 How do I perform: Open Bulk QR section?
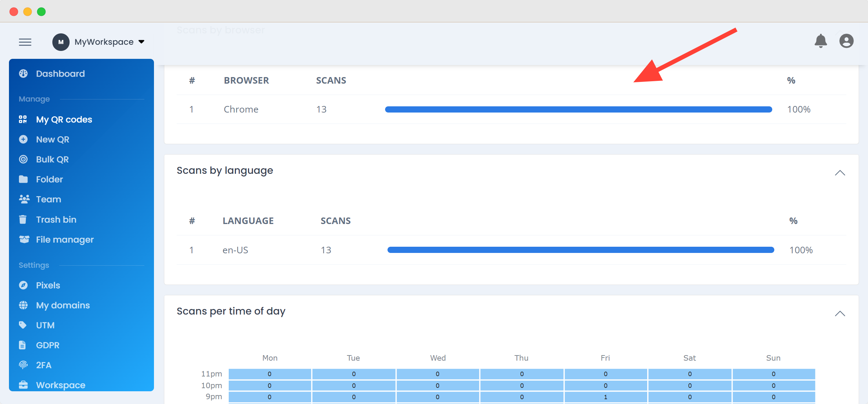pos(52,159)
